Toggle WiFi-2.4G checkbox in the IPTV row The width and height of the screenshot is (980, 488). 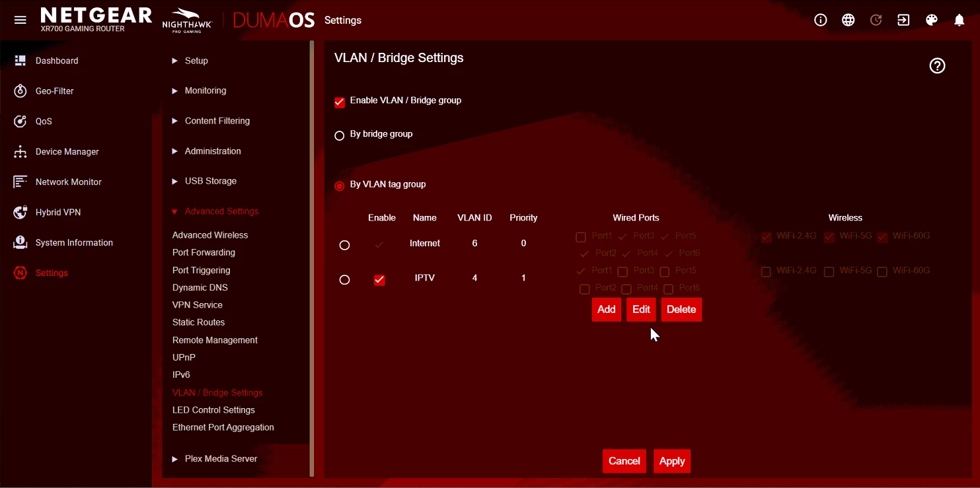coord(766,272)
